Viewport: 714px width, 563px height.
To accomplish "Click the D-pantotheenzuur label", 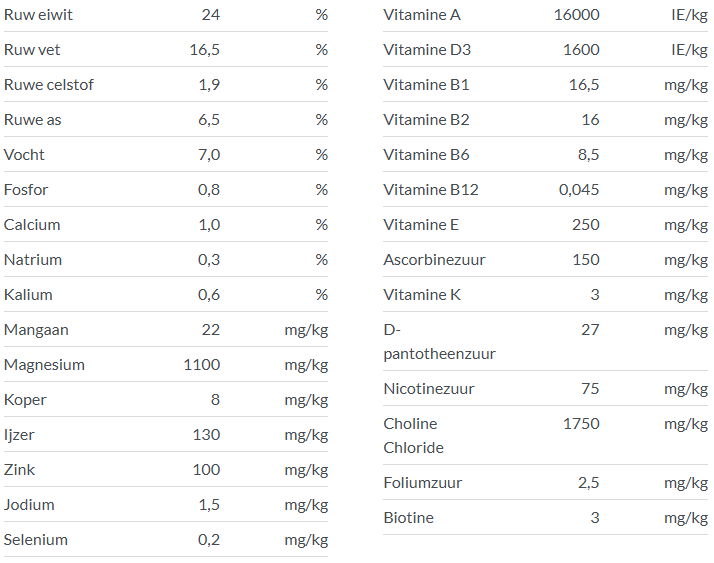I will (439, 341).
